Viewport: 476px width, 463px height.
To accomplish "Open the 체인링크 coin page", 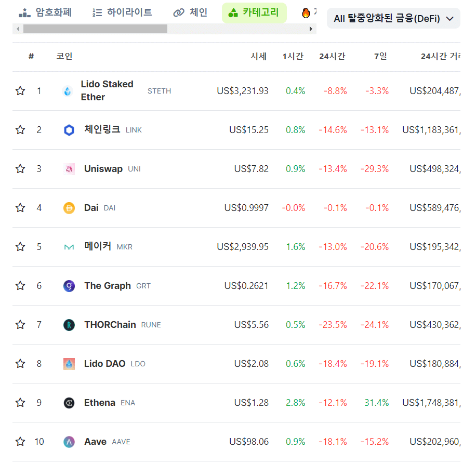I will tap(102, 129).
